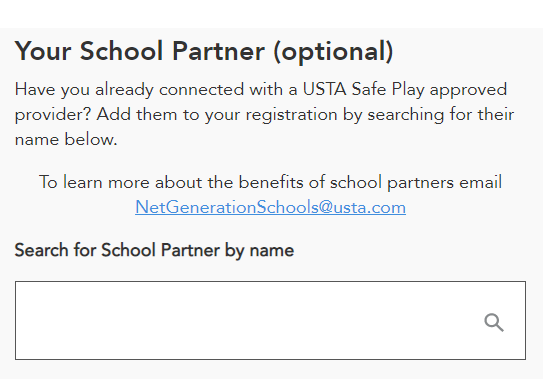
Task: Focus the School Partner search text box
Action: 270,320
